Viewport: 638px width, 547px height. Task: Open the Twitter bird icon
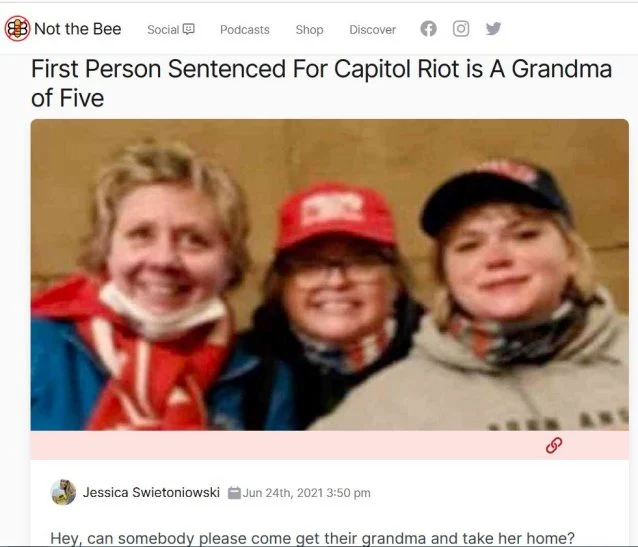(493, 28)
